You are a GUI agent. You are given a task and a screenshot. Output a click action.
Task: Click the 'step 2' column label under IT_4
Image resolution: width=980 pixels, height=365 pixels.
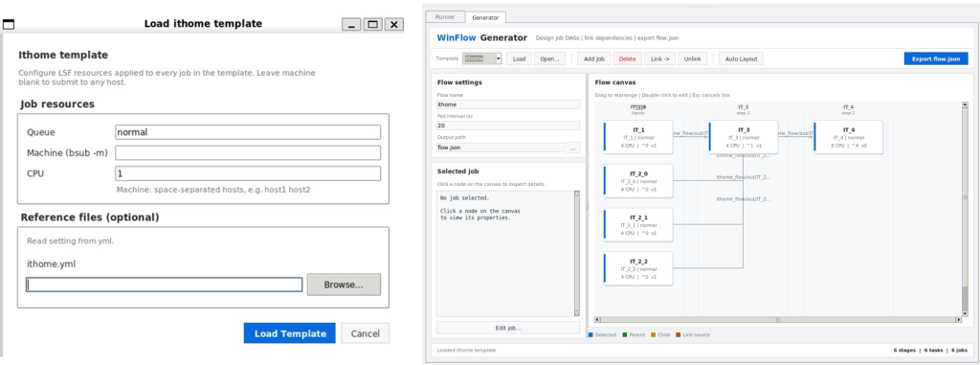(848, 113)
